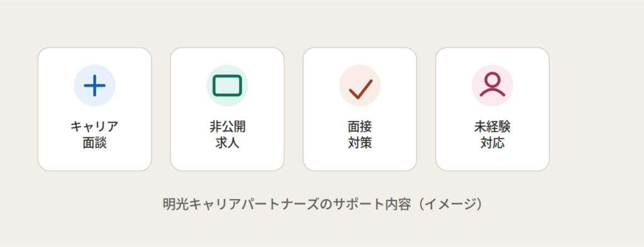
Task: Click the 面接 text line
Action: [360, 127]
